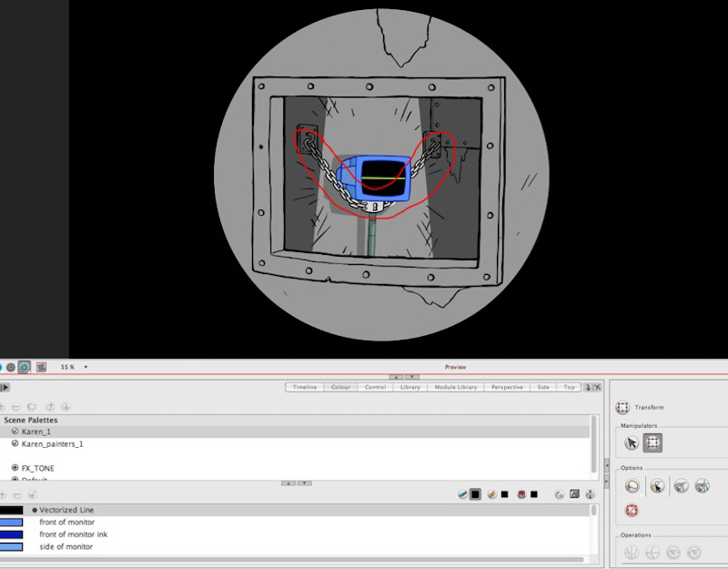The image size is (728, 569).
Task: Switch to the Module Library tab
Action: coord(456,387)
